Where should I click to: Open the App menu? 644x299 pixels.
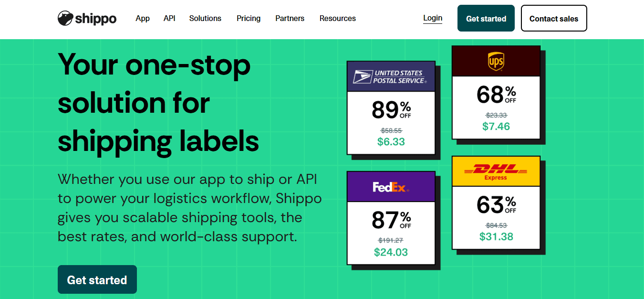[143, 19]
